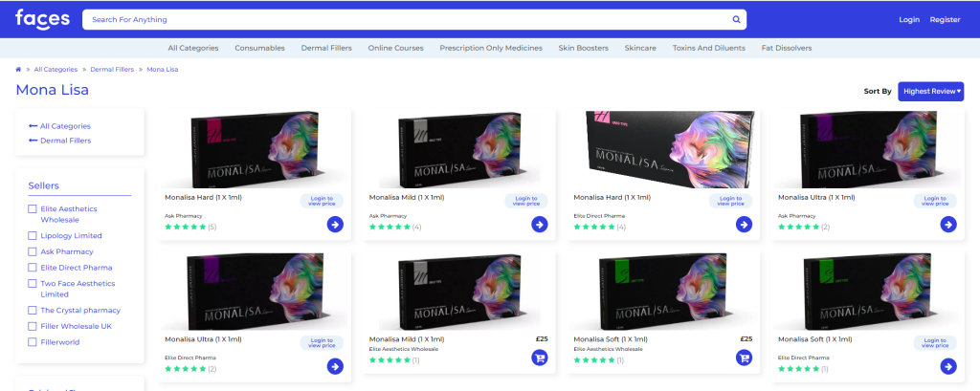980x391 pixels.
Task: Add Monalisa Mild £25 to cart
Action: pos(540,358)
